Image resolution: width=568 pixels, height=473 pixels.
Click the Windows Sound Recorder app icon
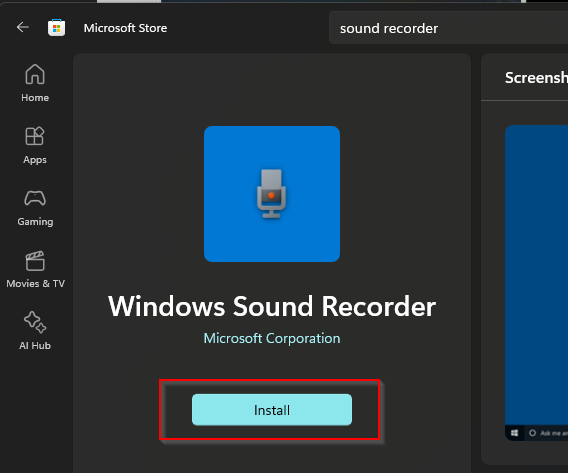272,194
